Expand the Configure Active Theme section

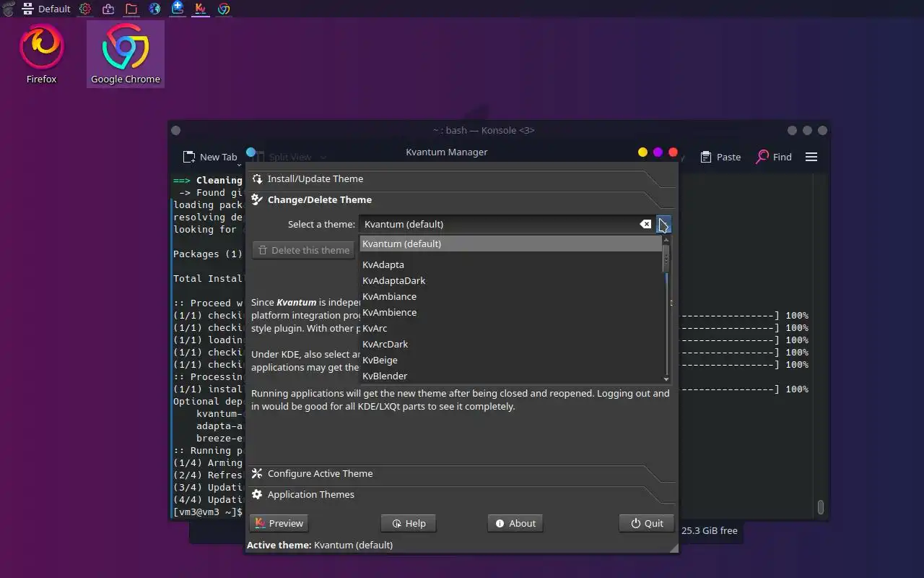461,473
